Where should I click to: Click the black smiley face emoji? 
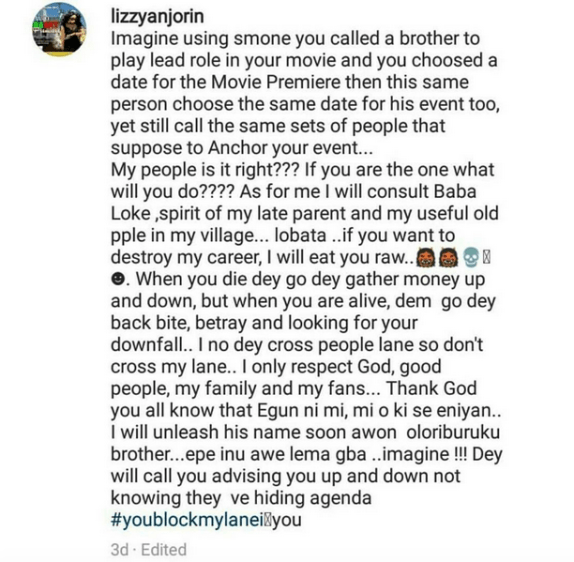coord(118,280)
